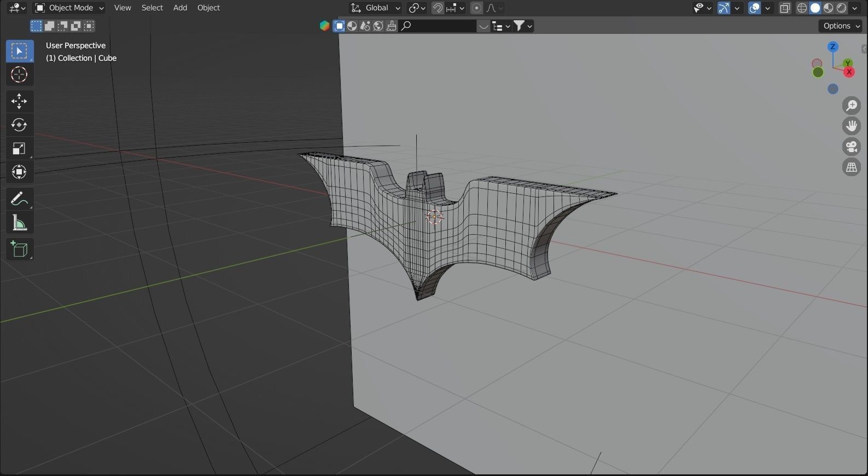
Task: Toggle proportional editing button
Action: point(477,8)
